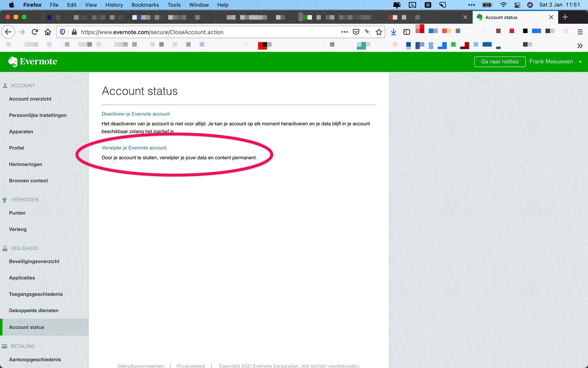Click the Ga naar notities button
The image size is (588, 368).
pyautogui.click(x=500, y=61)
